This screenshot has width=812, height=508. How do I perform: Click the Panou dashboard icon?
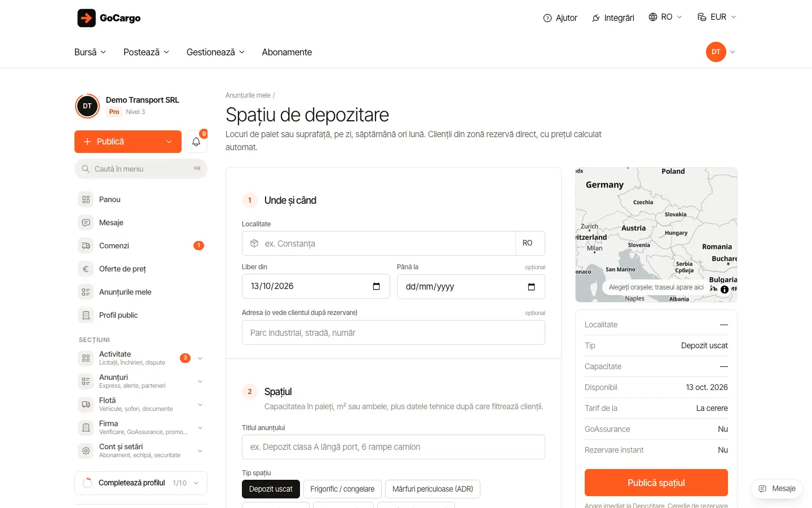pyautogui.click(x=86, y=199)
